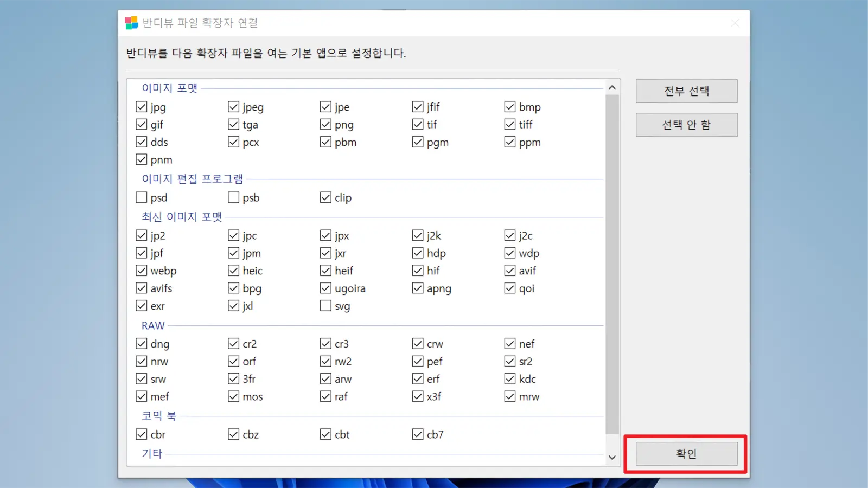Confirm settings with the 확인 button
The image size is (868, 488).
pyautogui.click(x=685, y=453)
